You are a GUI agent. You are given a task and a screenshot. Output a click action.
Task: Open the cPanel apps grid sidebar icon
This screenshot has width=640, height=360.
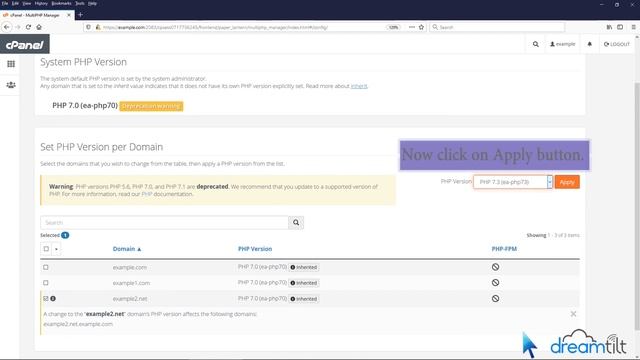11,64
